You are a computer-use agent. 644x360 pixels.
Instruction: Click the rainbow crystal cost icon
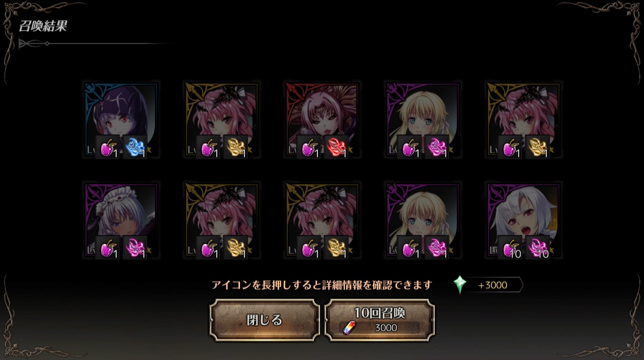[348, 328]
